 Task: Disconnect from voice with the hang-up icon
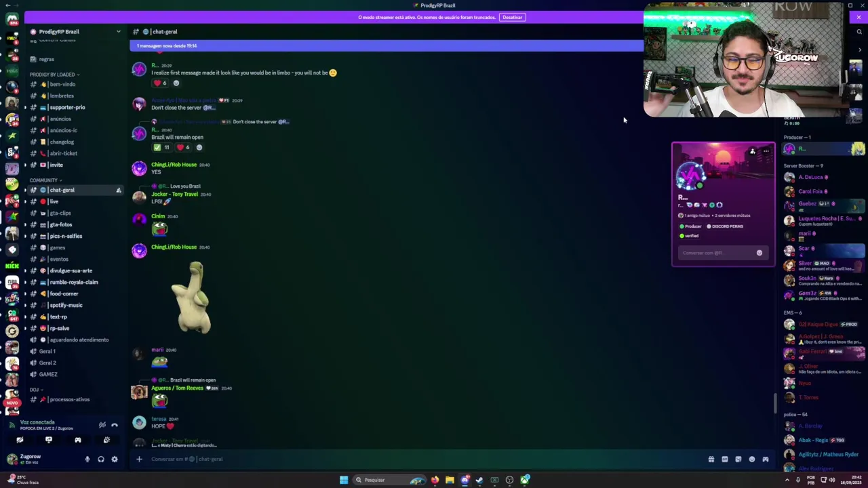(x=115, y=425)
